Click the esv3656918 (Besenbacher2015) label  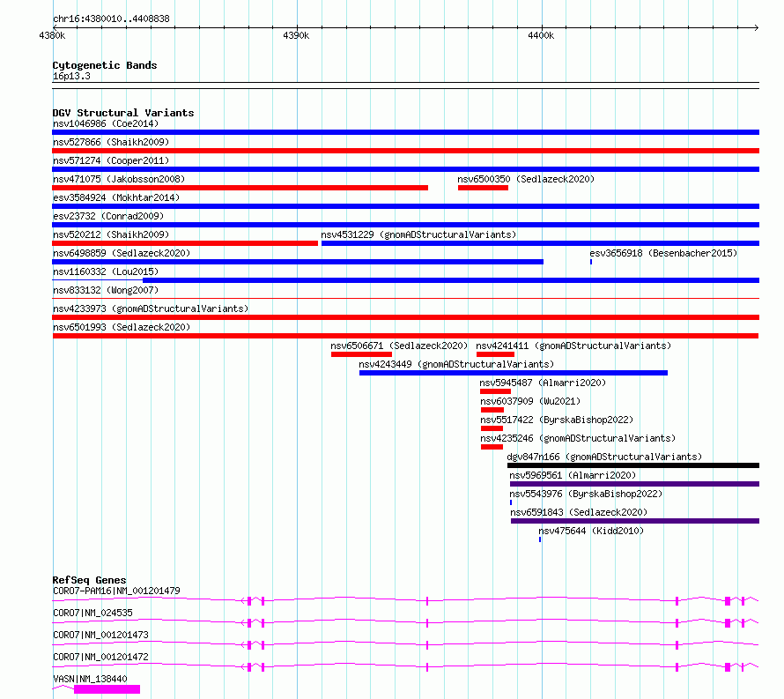coord(663,253)
